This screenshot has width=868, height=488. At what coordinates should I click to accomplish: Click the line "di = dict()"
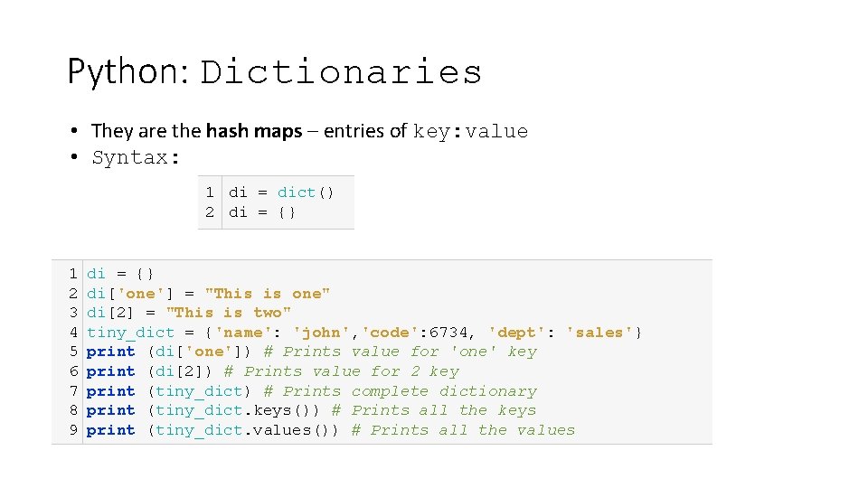(x=281, y=192)
